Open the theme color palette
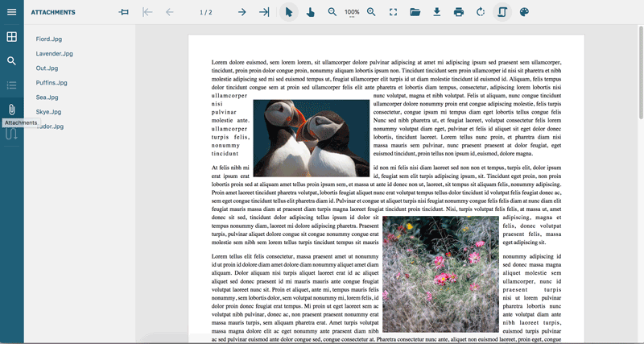 pyautogui.click(x=524, y=12)
